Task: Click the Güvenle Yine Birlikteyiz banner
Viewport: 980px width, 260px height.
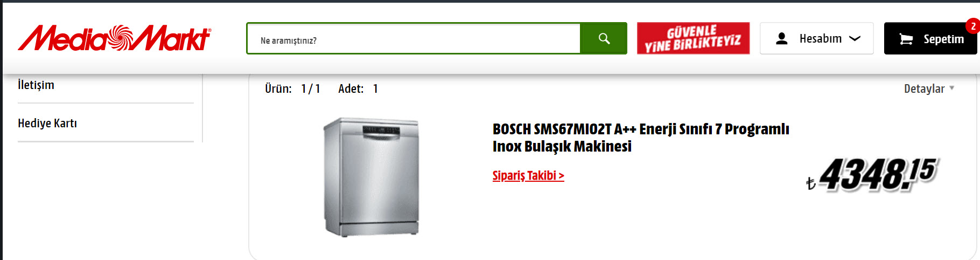Action: pyautogui.click(x=693, y=38)
